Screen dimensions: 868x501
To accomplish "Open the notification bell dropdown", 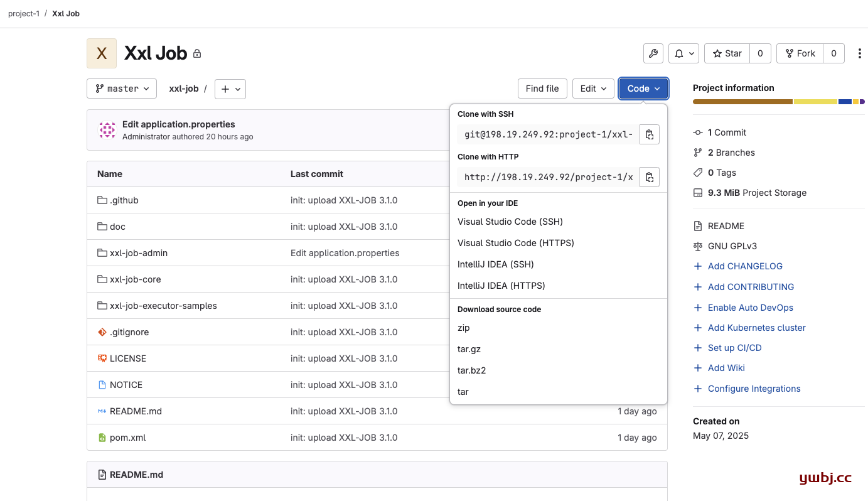I will click(683, 53).
